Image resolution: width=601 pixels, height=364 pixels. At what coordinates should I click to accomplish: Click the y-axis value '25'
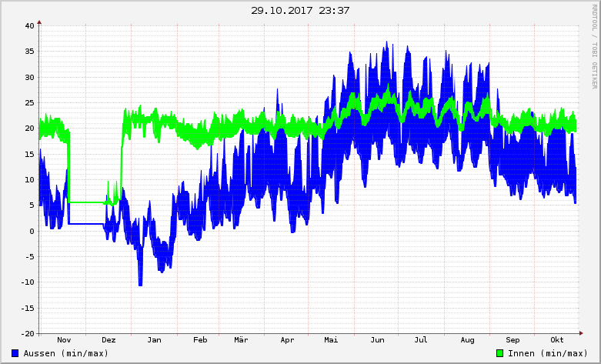(x=30, y=103)
